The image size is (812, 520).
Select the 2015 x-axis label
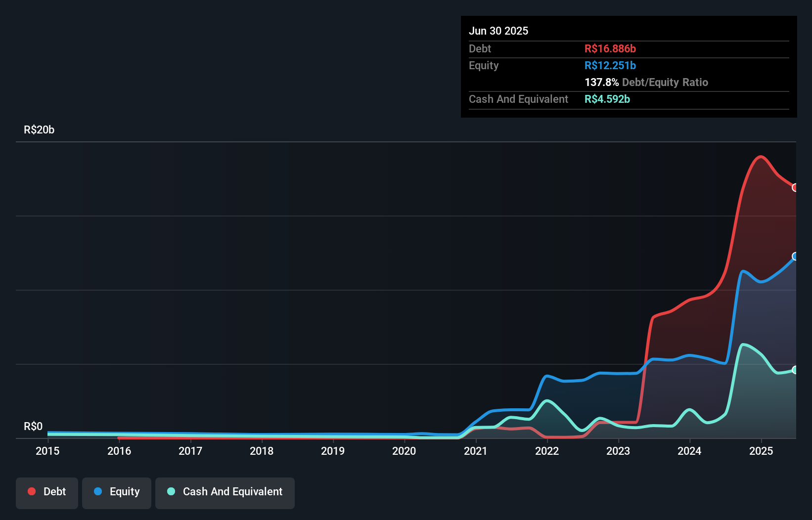pos(47,451)
